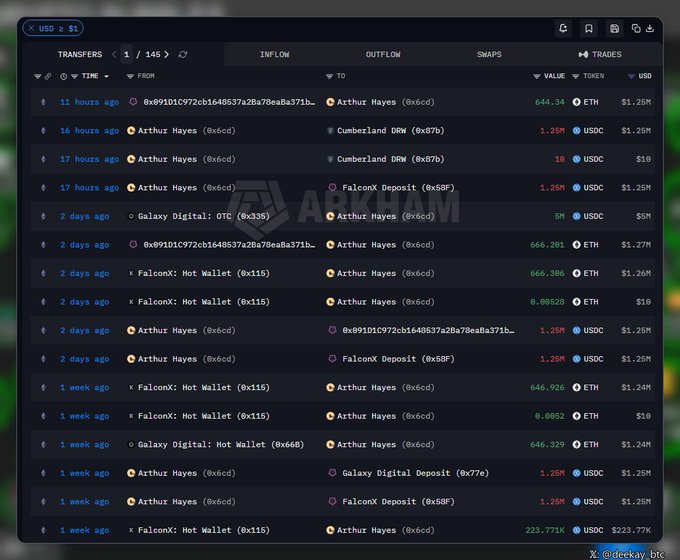The height and width of the screenshot is (560, 680).
Task: Click the bookmark icon
Action: point(588,29)
